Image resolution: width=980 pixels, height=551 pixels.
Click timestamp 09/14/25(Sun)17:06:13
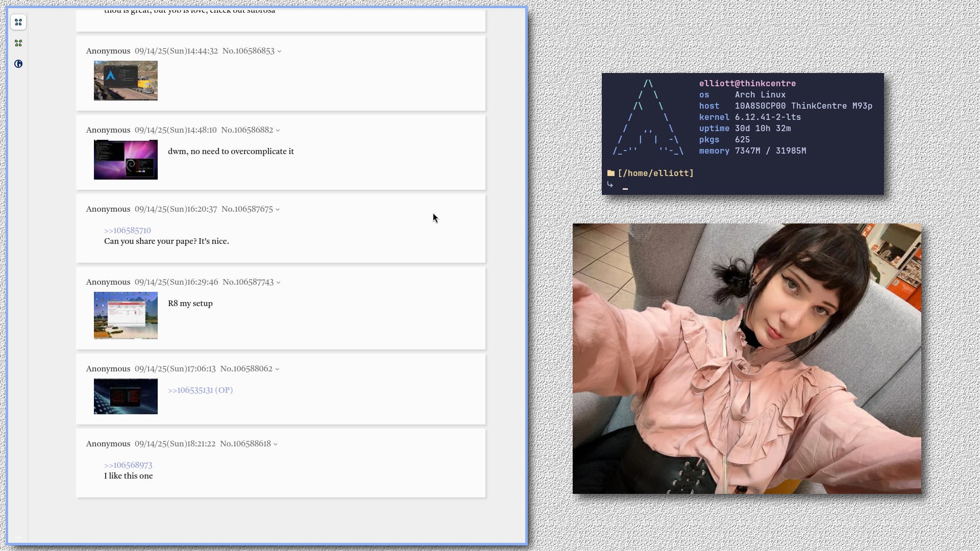pyautogui.click(x=175, y=369)
